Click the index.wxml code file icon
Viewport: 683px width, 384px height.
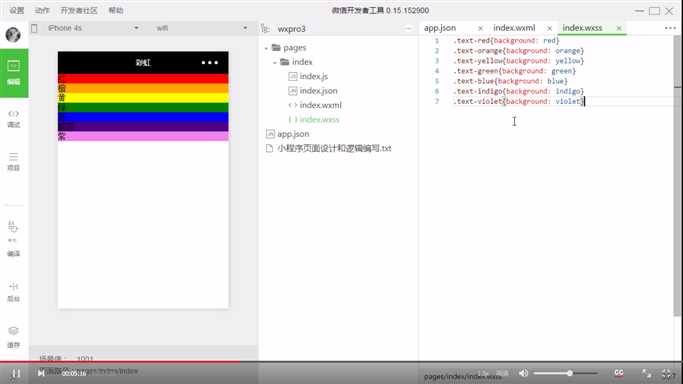pyautogui.click(x=293, y=105)
